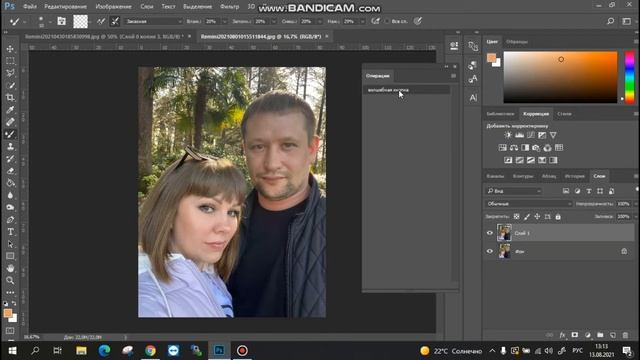Open the Наж. flow value dropdown
Screen dimensions: 640x360
point(362,21)
